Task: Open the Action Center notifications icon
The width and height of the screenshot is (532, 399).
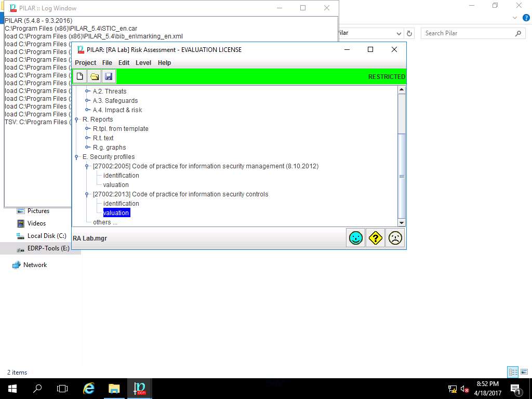Action: [x=515, y=389]
